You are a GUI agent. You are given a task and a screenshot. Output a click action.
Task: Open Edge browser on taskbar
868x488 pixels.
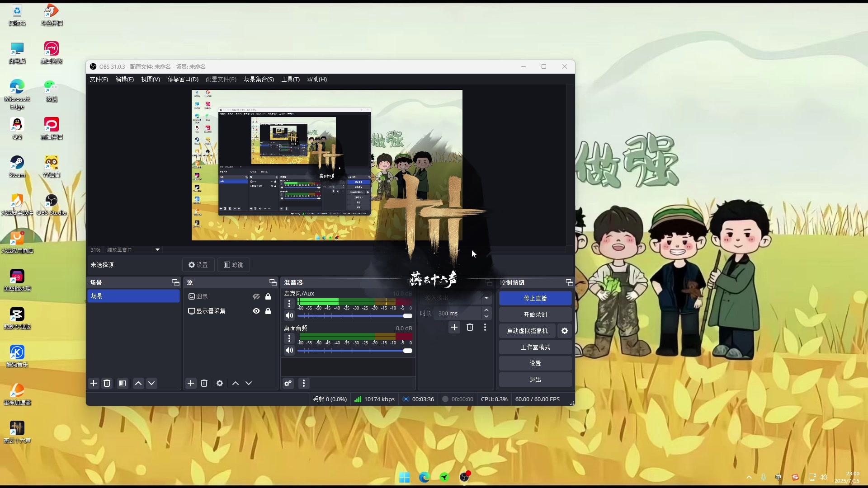click(x=424, y=477)
